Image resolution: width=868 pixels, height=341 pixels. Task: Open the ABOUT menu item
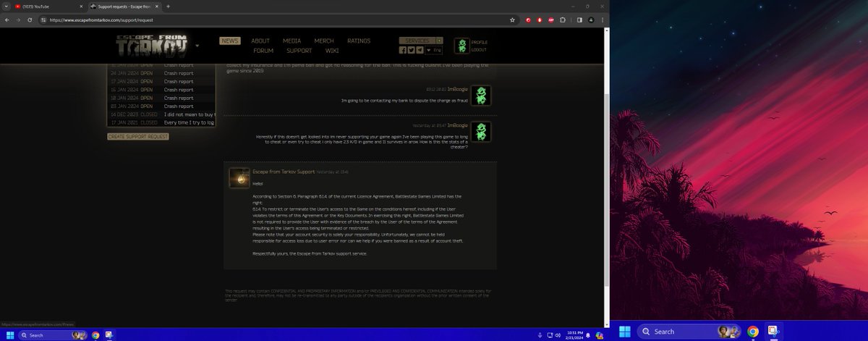coord(260,41)
